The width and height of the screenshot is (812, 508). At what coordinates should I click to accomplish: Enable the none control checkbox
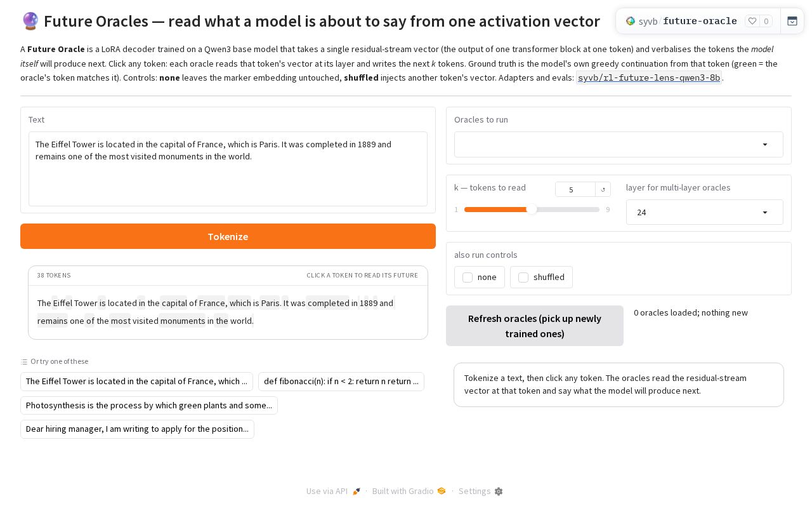(468, 277)
